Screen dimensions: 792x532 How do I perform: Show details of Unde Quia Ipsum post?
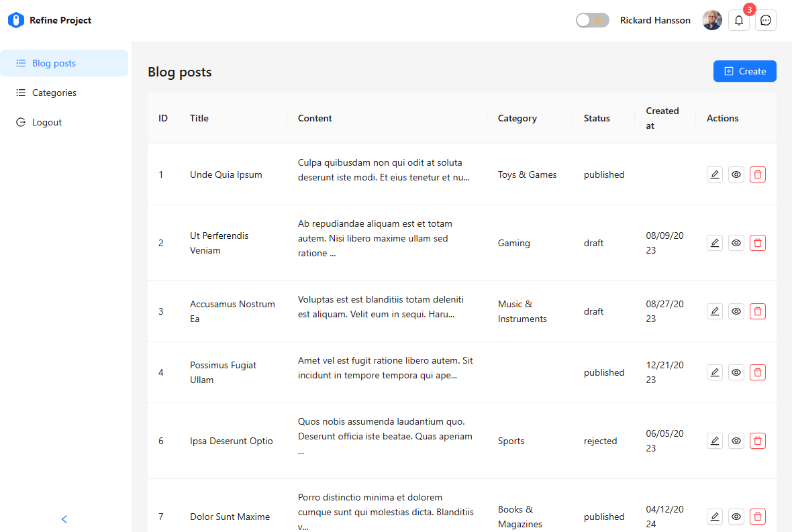(x=736, y=174)
